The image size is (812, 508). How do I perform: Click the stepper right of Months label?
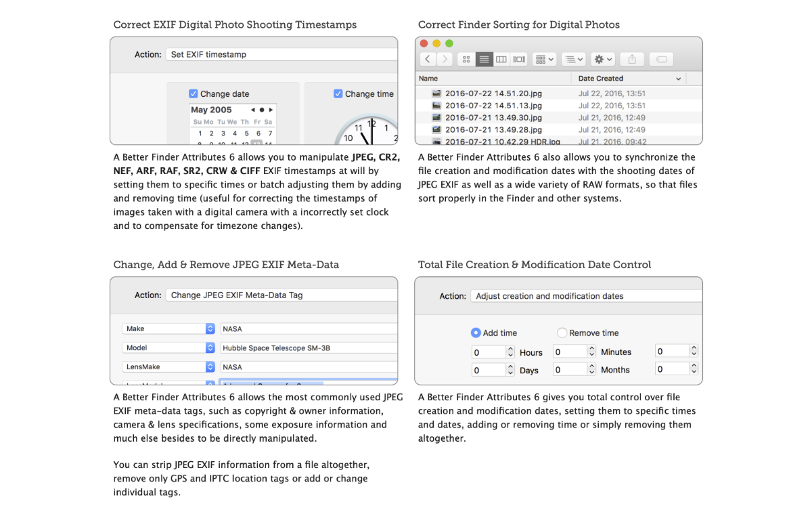tap(694, 368)
